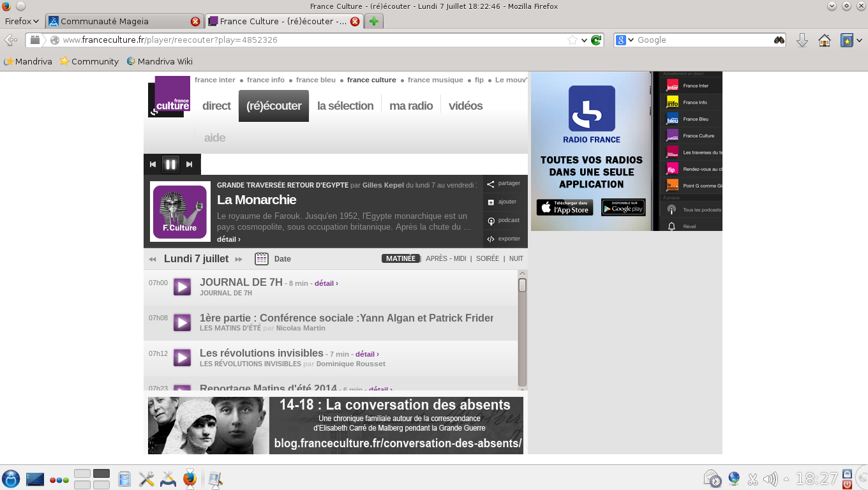Open Firefox downloads arrow icon

(x=802, y=40)
